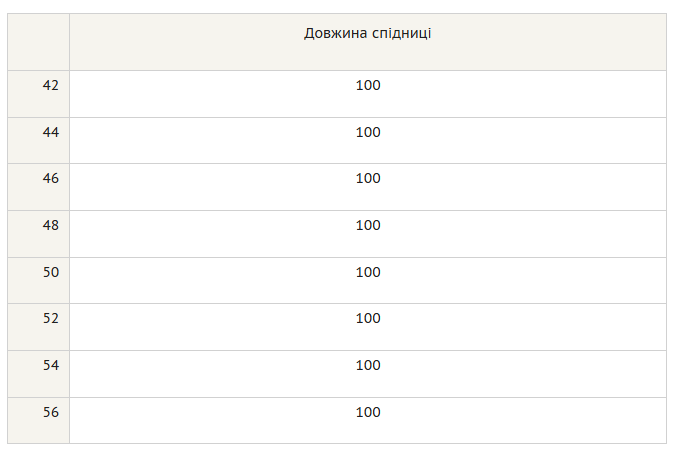Click the 100 value for size 48
The image size is (680, 455).
tap(368, 225)
